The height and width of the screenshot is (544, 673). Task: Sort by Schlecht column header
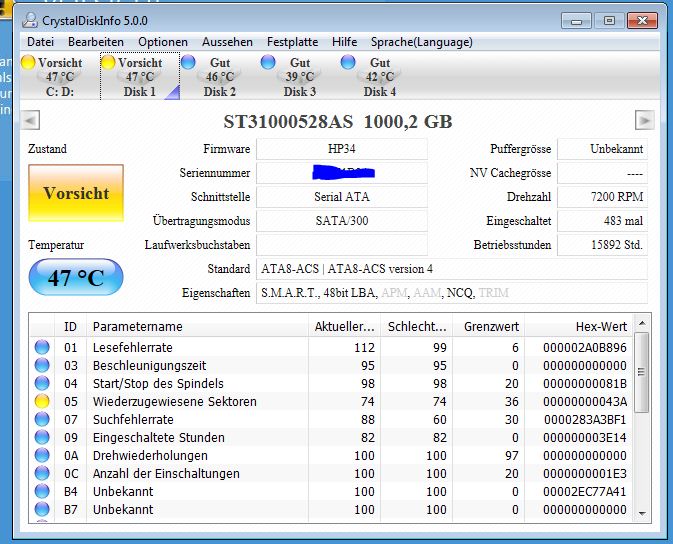[x=416, y=326]
